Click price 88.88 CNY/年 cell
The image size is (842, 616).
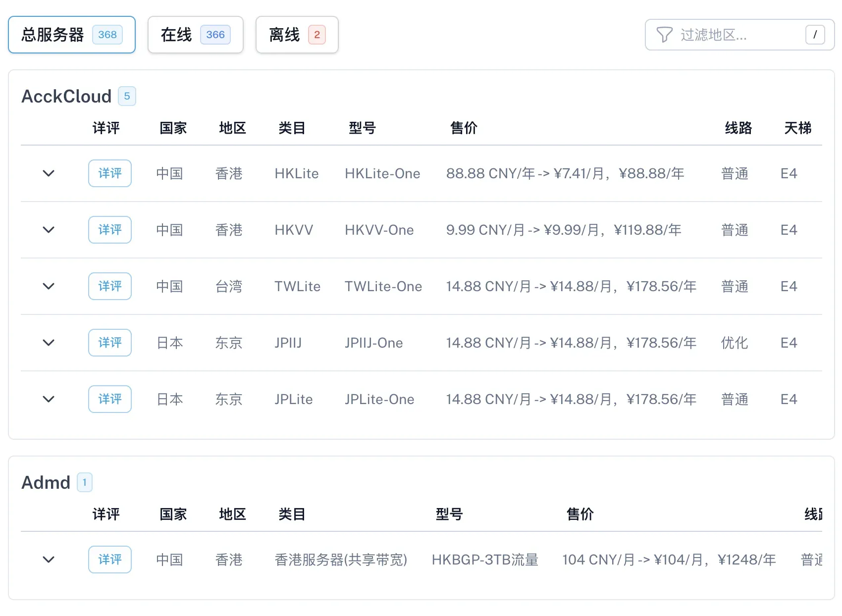tap(565, 173)
